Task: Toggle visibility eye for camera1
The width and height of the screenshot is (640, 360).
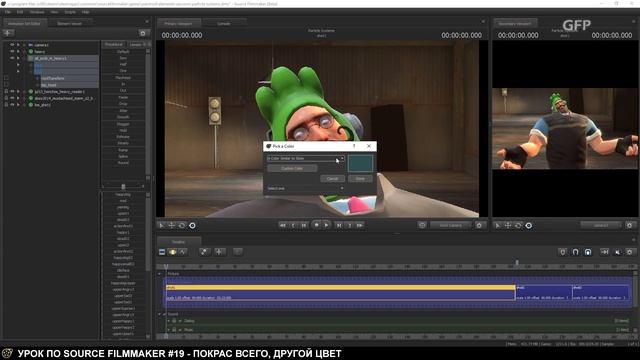Action: coord(12,45)
